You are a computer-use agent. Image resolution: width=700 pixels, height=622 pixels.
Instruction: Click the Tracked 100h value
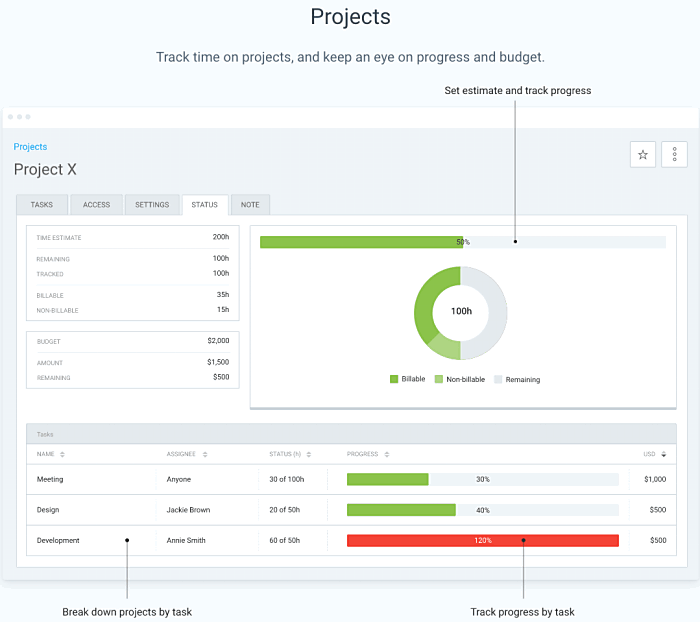pyautogui.click(x=221, y=273)
